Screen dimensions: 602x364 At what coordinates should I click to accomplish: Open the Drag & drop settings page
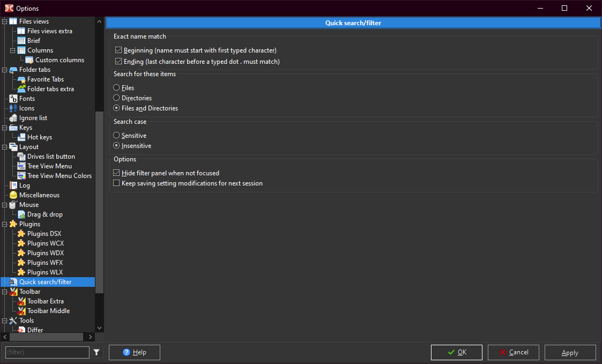pyautogui.click(x=44, y=214)
